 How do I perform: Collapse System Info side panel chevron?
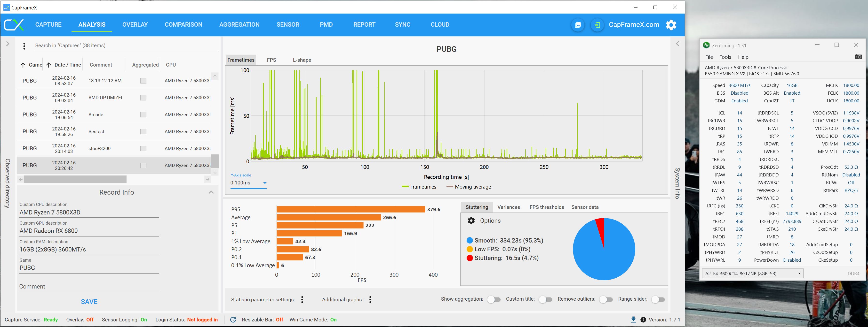(677, 44)
